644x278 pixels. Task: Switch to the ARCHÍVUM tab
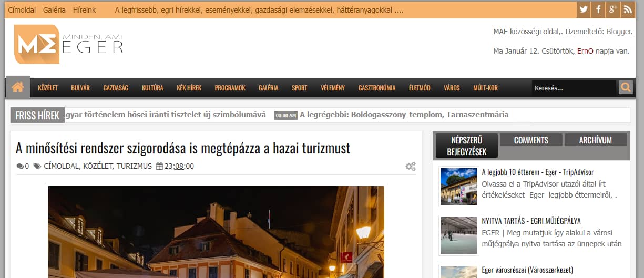tap(596, 140)
